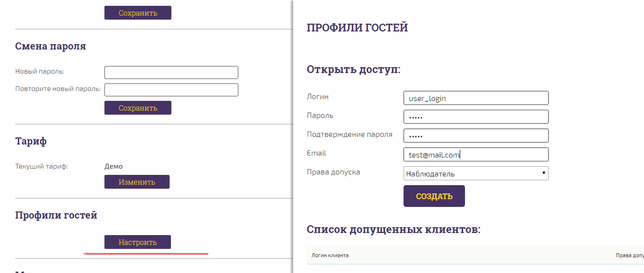This screenshot has height=273, width=644.
Task: Click the Пароль input field
Action: click(475, 116)
